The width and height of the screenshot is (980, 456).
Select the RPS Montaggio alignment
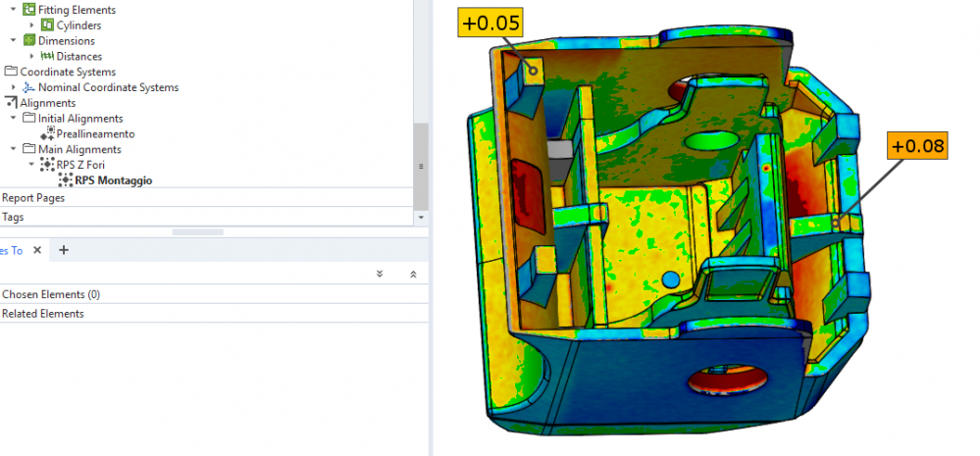click(x=114, y=180)
